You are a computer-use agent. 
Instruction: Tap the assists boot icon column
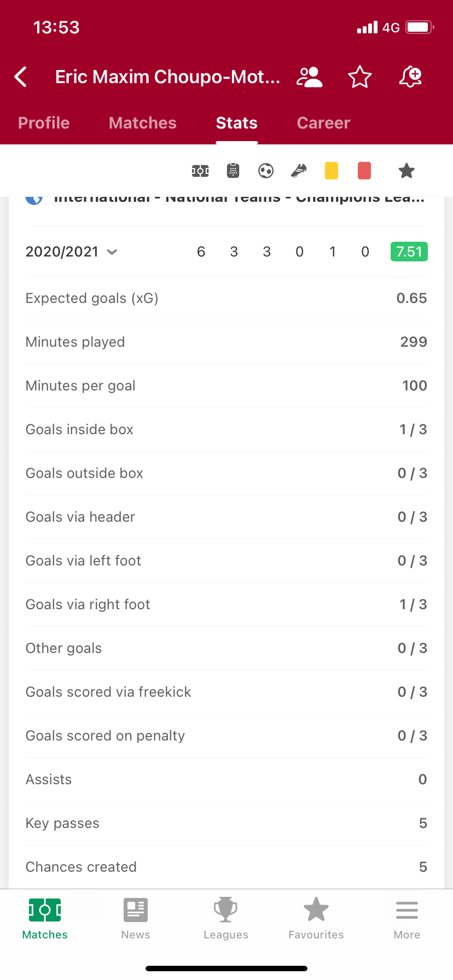pos(299,171)
